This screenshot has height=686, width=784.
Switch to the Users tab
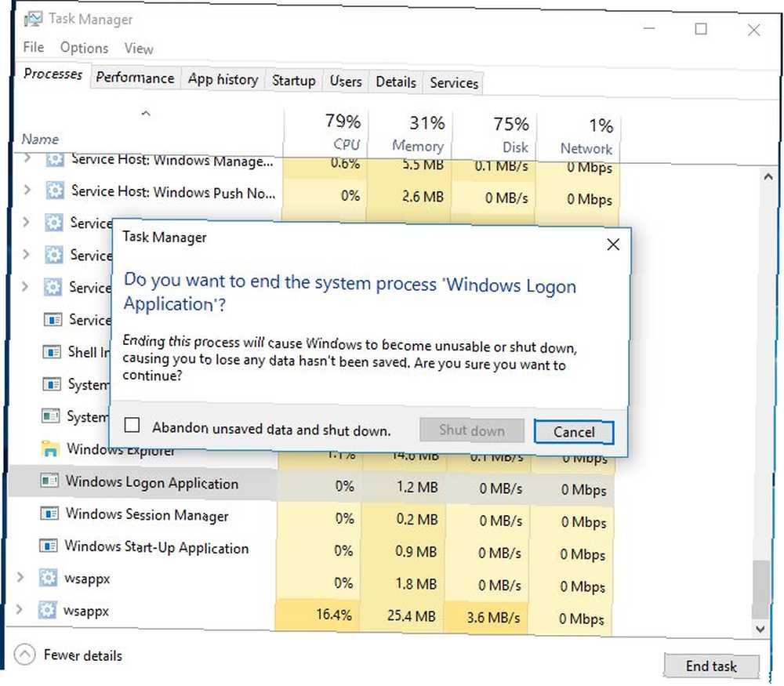[x=346, y=82]
